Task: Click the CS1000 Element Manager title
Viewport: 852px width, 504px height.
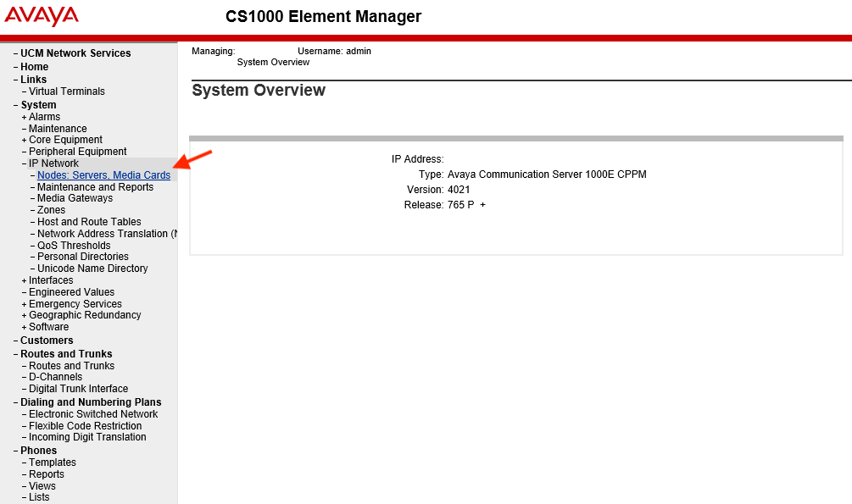Action: [323, 16]
